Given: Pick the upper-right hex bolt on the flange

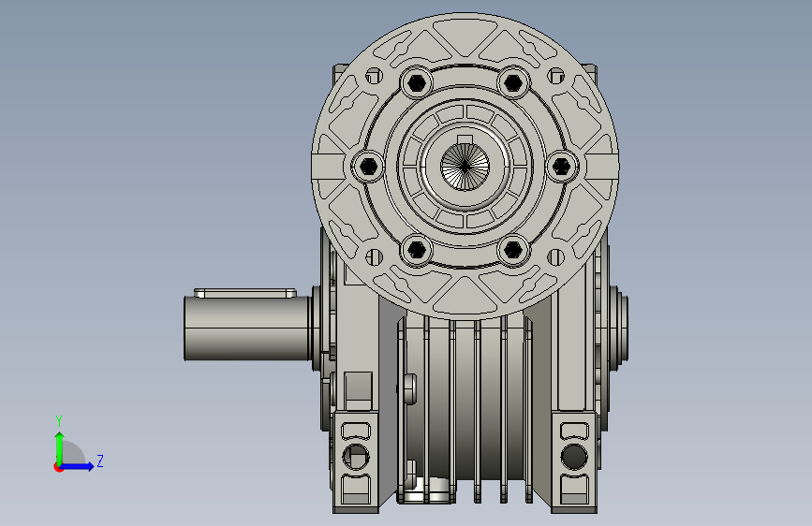Looking at the screenshot, I should (x=512, y=82).
